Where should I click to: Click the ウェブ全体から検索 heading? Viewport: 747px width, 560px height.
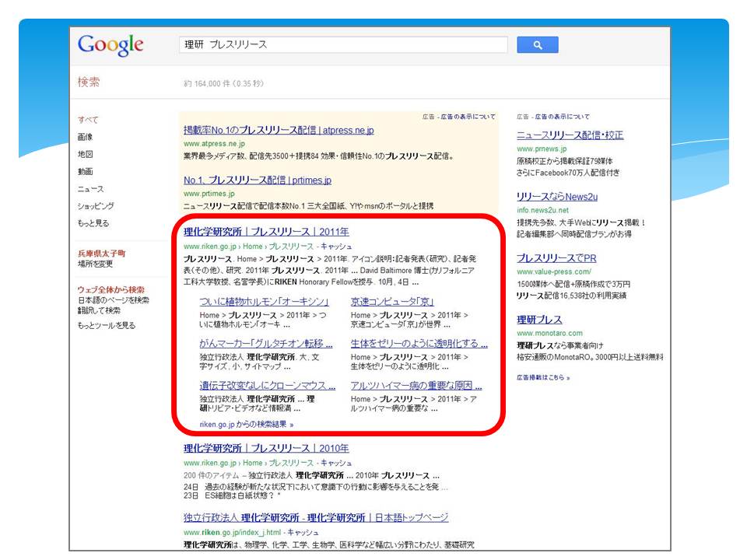coord(111,290)
